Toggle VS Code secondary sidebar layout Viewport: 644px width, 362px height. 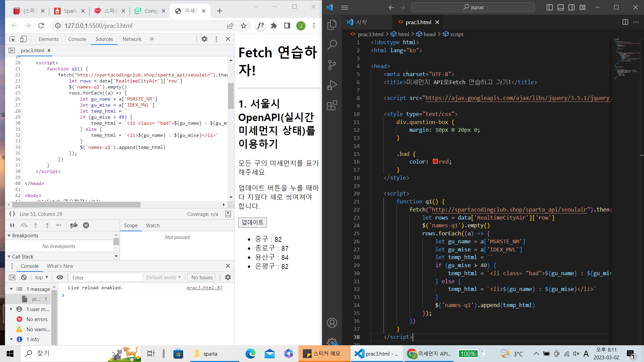point(572,7)
